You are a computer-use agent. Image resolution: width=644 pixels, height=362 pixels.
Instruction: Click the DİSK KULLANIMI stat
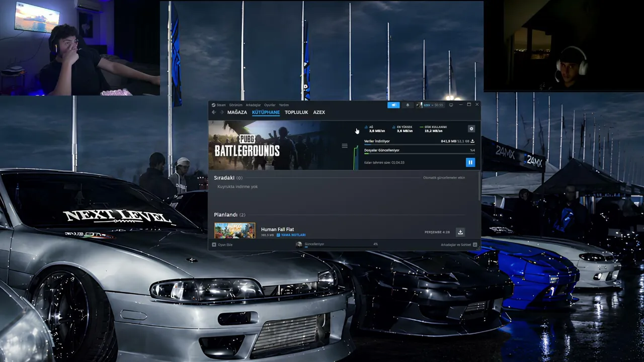[x=433, y=129]
